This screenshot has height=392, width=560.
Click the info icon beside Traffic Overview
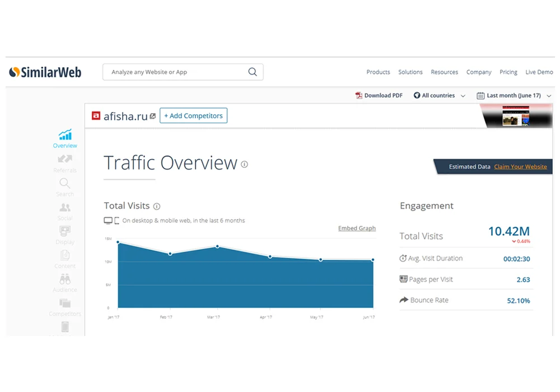pos(244,164)
